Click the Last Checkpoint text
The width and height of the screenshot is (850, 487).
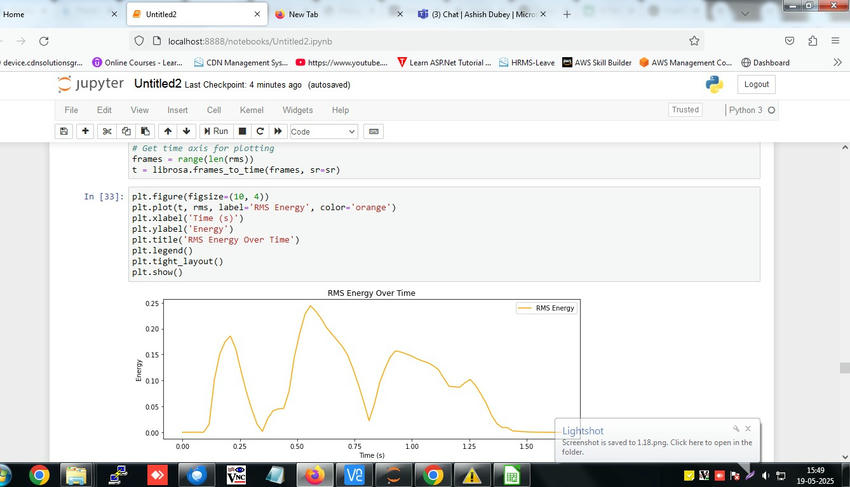tap(243, 85)
